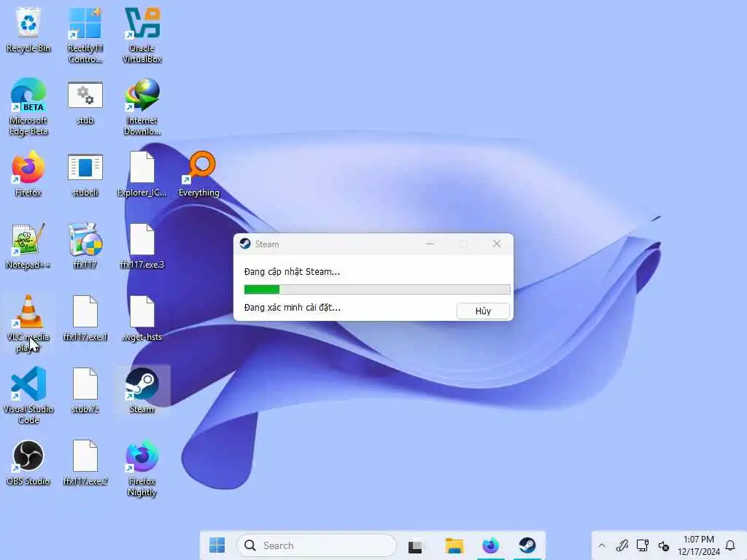Open Task View from the taskbar
The image size is (747, 560).
click(415, 545)
